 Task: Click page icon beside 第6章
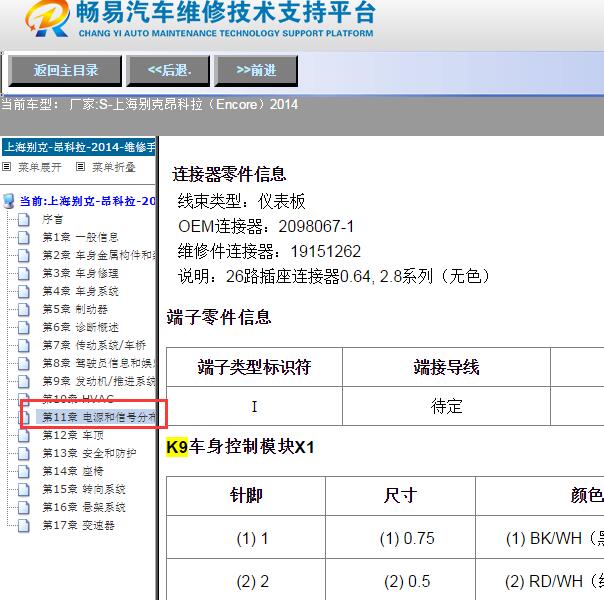click(x=24, y=327)
